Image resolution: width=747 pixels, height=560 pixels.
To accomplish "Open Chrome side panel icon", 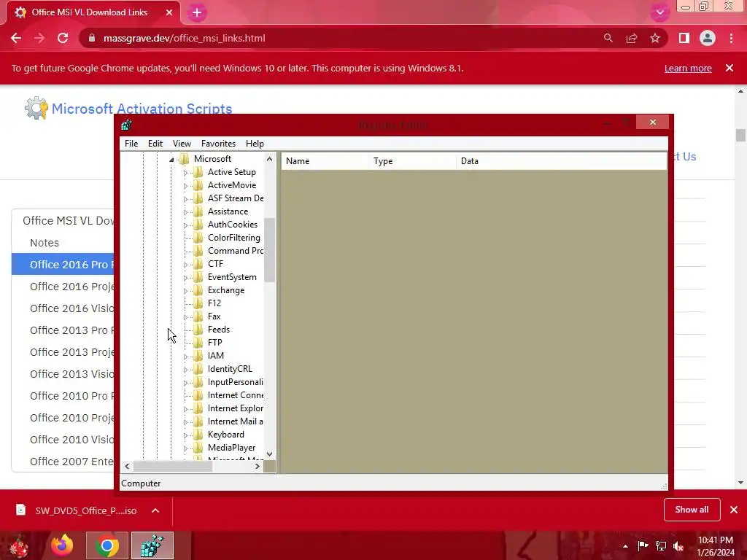I will click(684, 38).
